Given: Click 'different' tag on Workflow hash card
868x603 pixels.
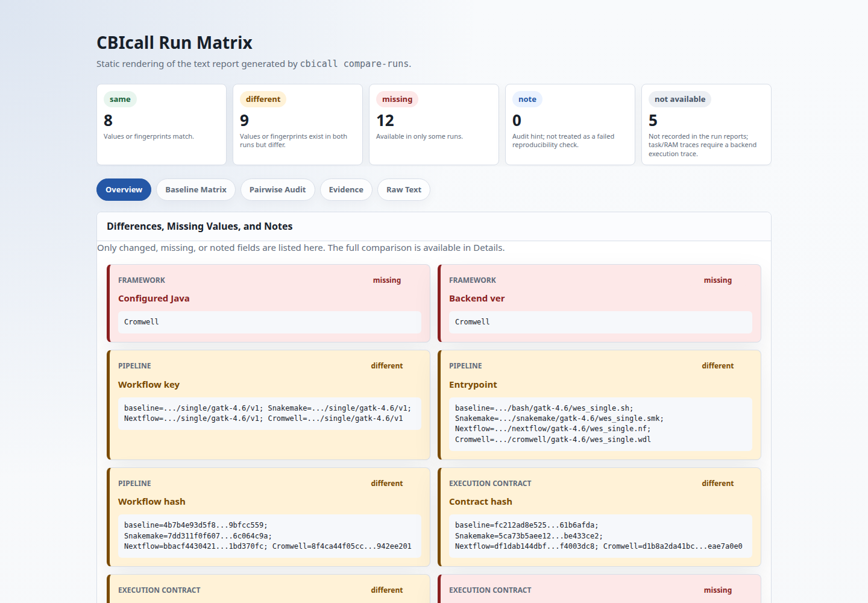Looking at the screenshot, I should click(387, 483).
